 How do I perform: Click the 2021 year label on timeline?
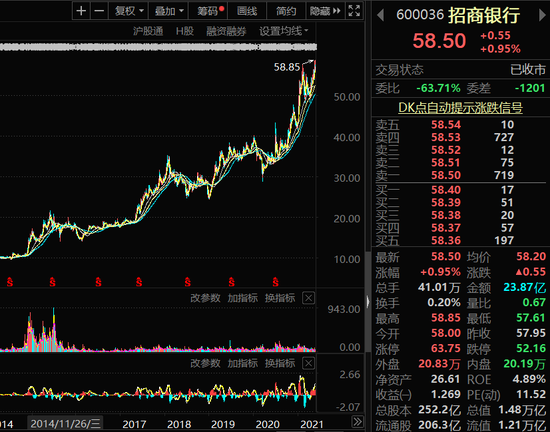pyautogui.click(x=312, y=424)
